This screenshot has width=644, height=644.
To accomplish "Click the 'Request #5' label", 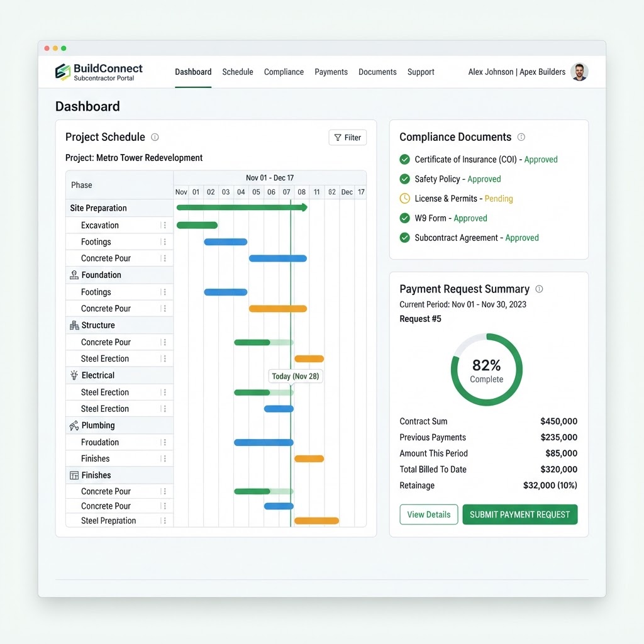I will (x=420, y=319).
